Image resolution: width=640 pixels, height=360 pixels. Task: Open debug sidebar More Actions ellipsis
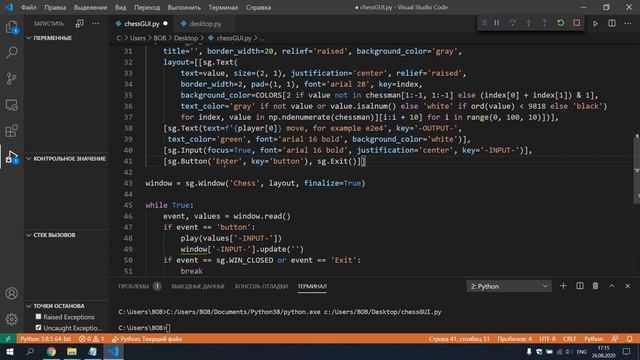click(96, 24)
